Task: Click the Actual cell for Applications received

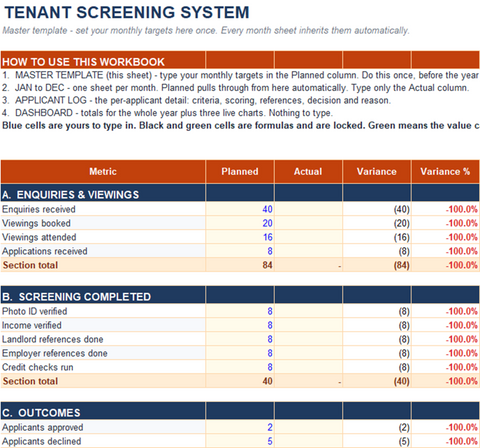Action: [308, 251]
